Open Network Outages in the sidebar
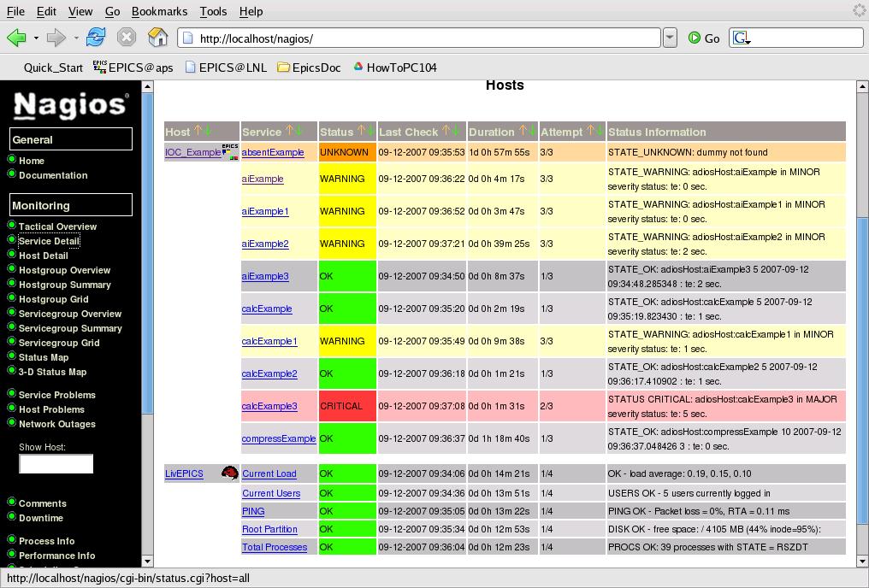 click(57, 424)
